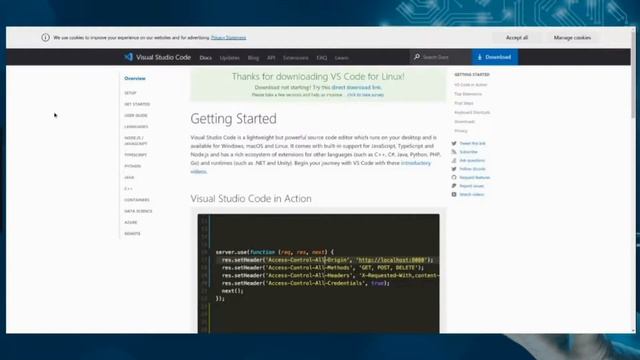Viewport: 640px width, 360px height.
Task: Open the API nav item
Action: (271, 58)
